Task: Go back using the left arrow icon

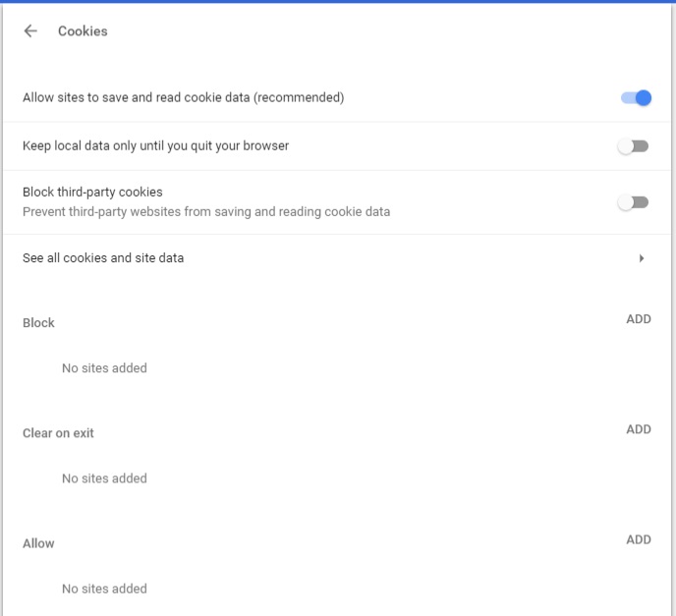Action: click(30, 31)
